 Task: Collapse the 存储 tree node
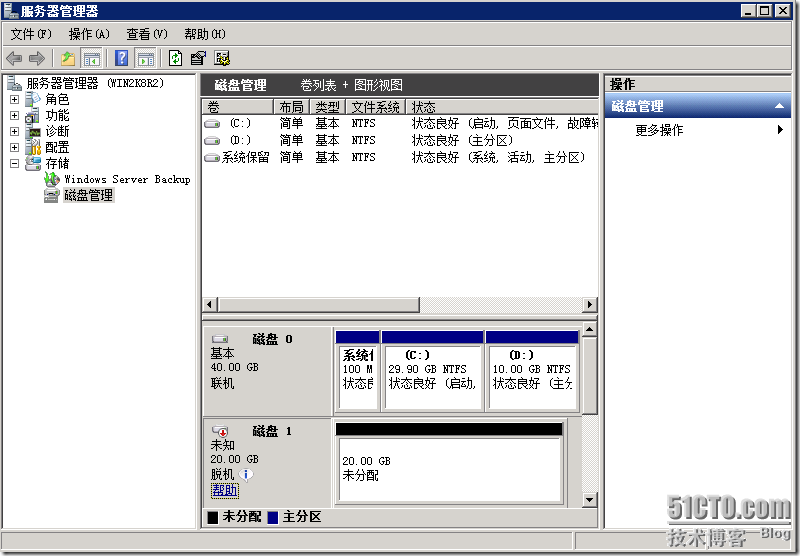(14, 164)
